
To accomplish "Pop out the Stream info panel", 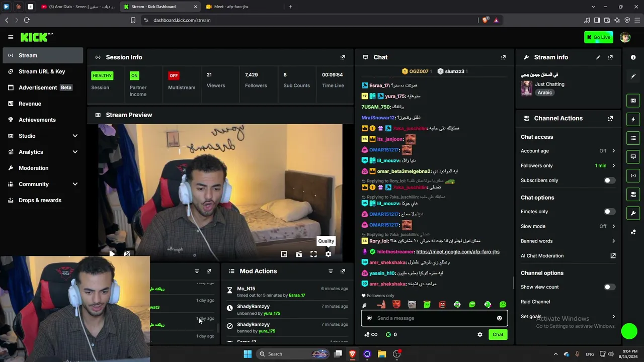I will 610,57.
